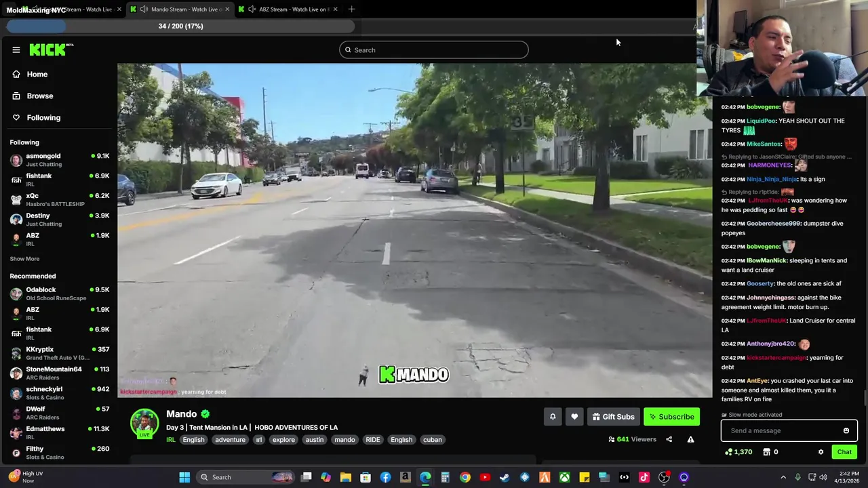This screenshot has width=868, height=488.
Task: Open KKryptix's avatar under Recommended
Action: (16, 353)
